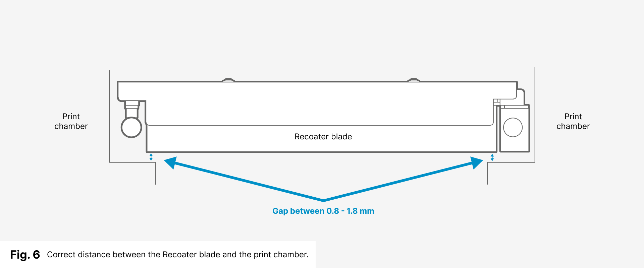Screen dimensions: 644x268
Task: Click the right bump atop the recoater
Action: (x=414, y=80)
